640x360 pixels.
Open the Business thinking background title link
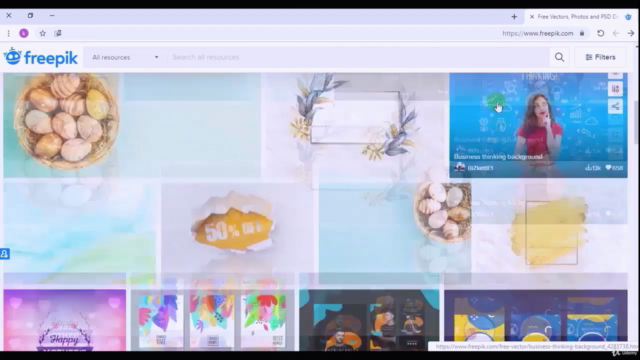pos(498,157)
